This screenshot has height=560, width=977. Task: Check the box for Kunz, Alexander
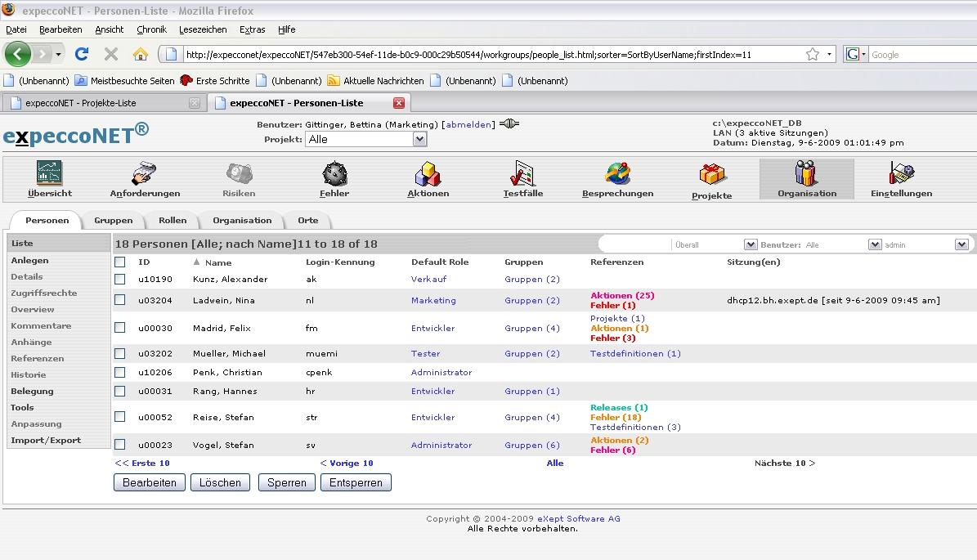pos(119,279)
